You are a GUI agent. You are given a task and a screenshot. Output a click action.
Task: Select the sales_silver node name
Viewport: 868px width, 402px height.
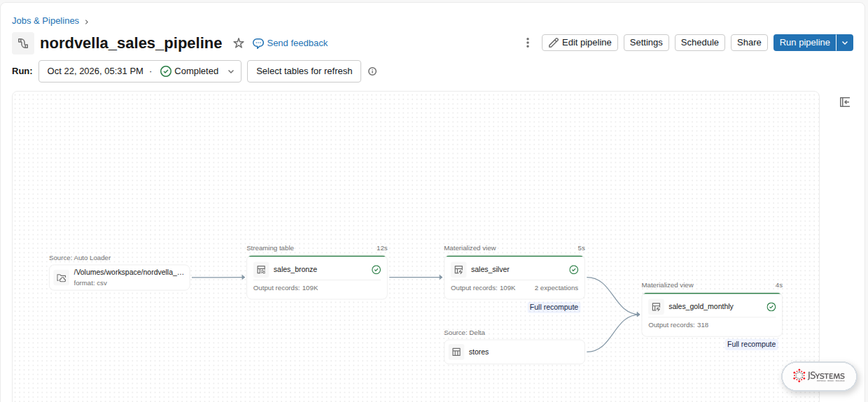490,270
